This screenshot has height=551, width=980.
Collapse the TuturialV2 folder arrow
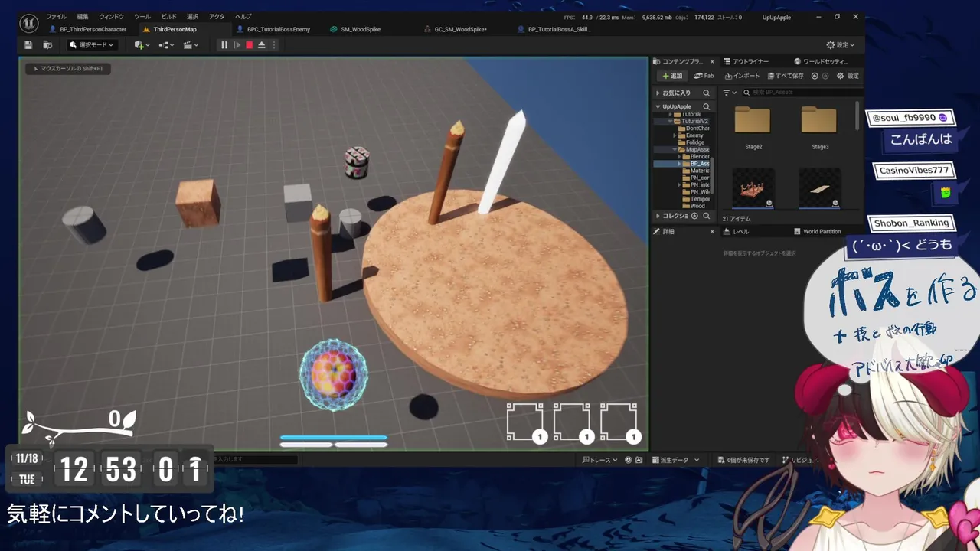(x=669, y=121)
